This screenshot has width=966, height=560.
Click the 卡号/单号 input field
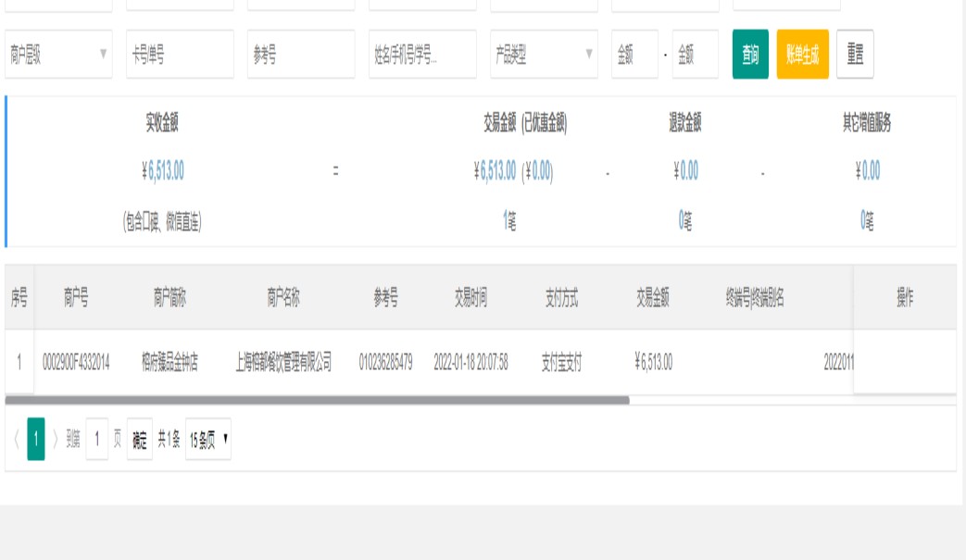[x=180, y=55]
